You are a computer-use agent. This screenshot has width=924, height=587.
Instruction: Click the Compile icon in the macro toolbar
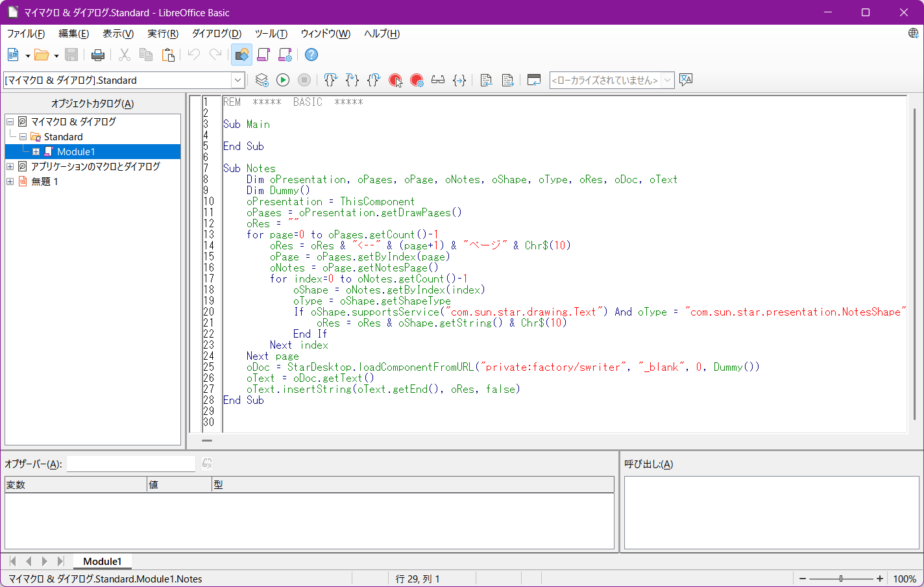pyautogui.click(x=261, y=80)
